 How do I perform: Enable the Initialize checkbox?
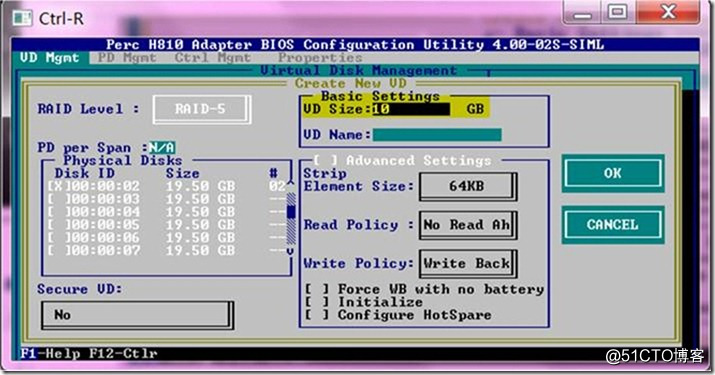[317, 302]
